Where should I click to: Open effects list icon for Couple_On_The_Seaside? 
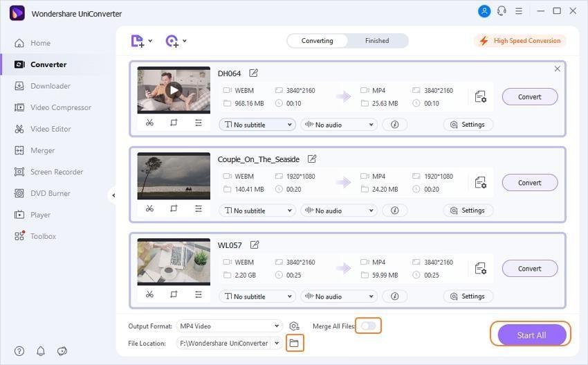[x=199, y=208]
